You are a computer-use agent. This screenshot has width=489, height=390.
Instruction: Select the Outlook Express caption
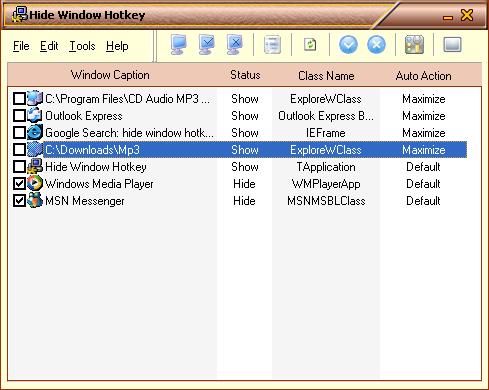pos(84,116)
